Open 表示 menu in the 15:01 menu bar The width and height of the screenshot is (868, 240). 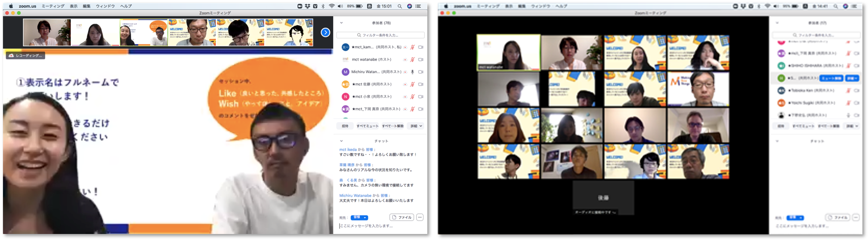click(74, 6)
